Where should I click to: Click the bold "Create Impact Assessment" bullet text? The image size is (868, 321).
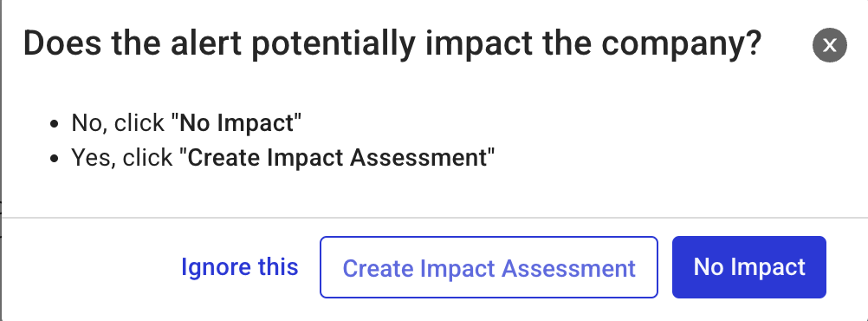pyautogui.click(x=337, y=158)
